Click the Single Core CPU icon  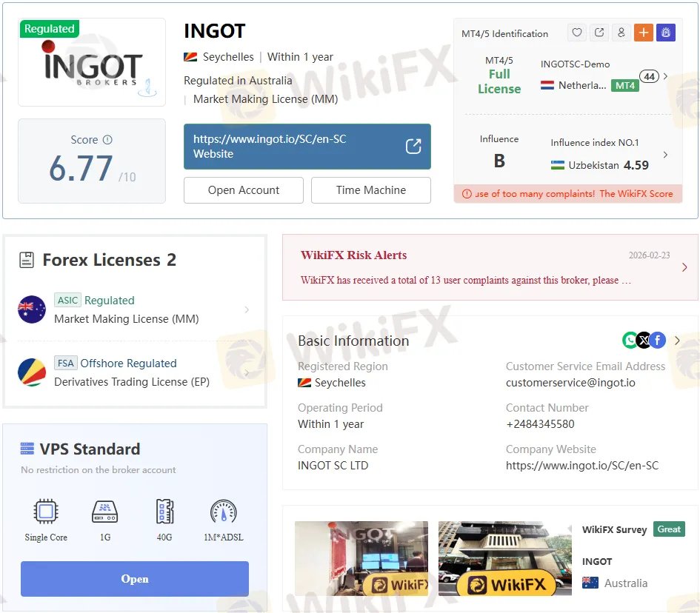pyautogui.click(x=46, y=512)
